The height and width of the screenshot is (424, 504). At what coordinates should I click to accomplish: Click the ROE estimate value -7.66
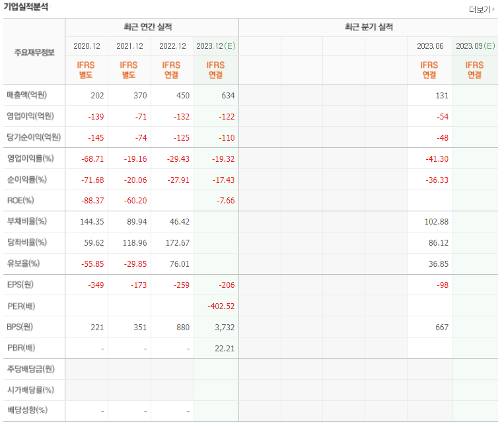pos(226,201)
